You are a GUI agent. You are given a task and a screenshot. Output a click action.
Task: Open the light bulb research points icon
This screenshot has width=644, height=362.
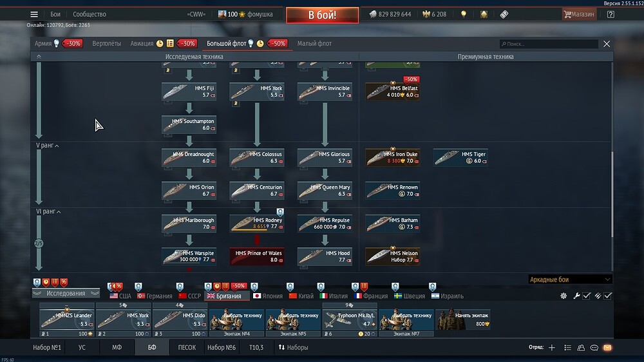(464, 14)
